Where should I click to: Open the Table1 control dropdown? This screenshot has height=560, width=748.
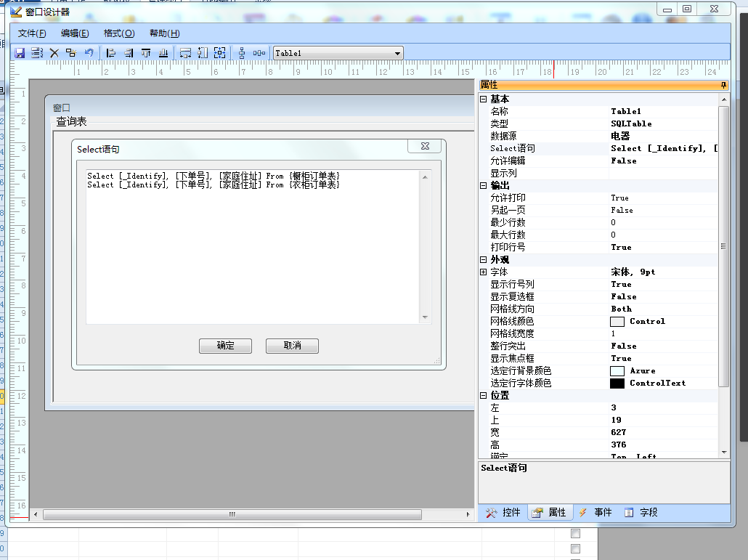tap(397, 53)
